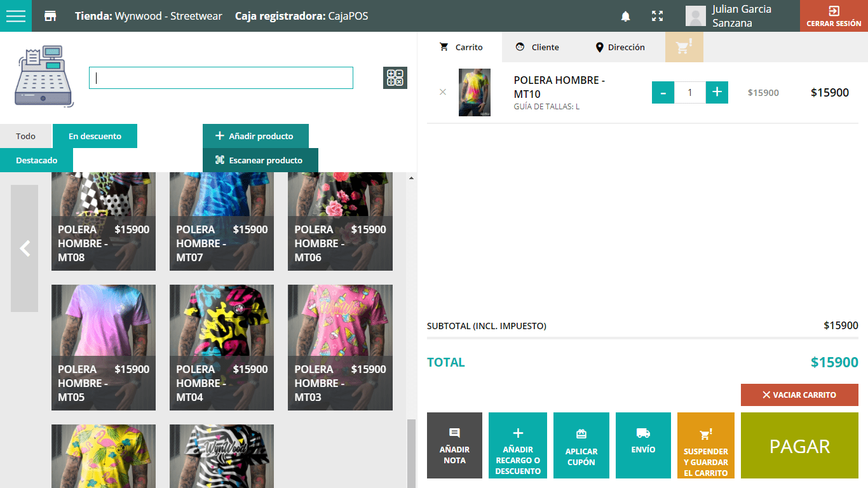Click the store icon in header
The height and width of the screenshot is (488, 868).
click(x=50, y=16)
